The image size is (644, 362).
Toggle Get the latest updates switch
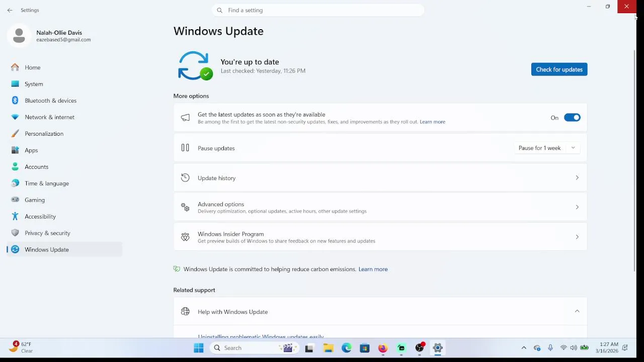(572, 118)
